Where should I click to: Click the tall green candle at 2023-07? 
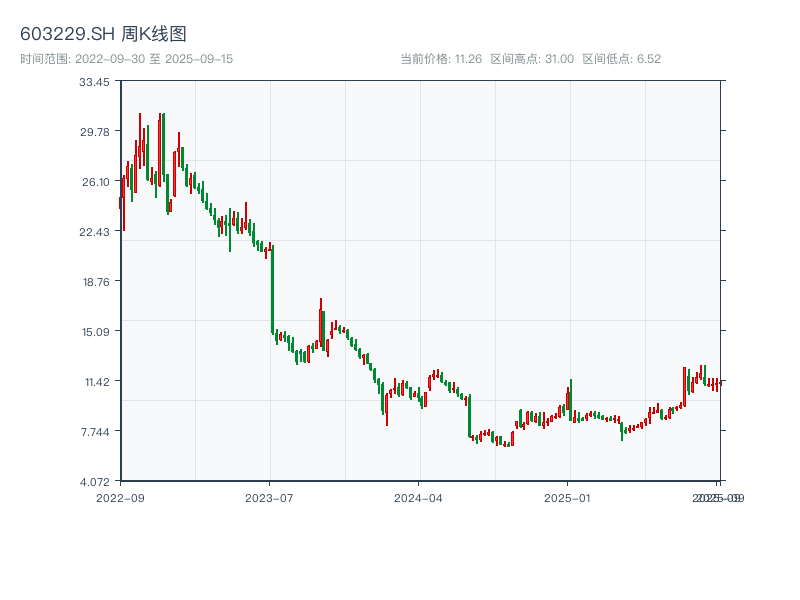pos(272,290)
